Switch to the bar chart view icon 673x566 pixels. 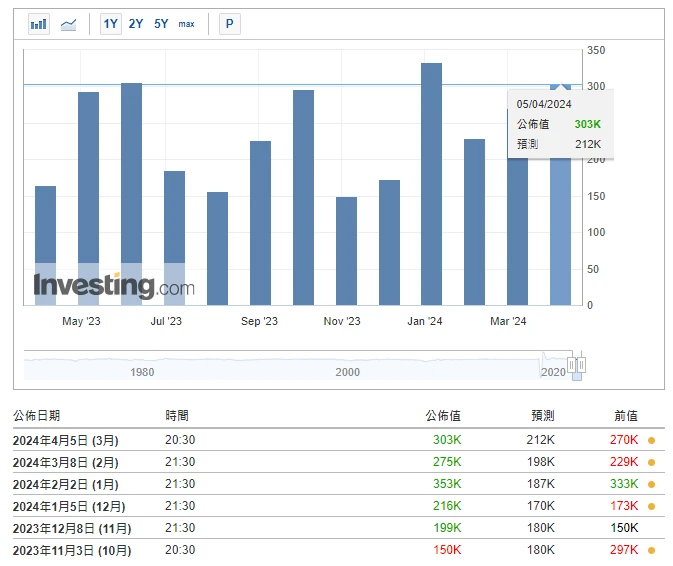pos(39,24)
